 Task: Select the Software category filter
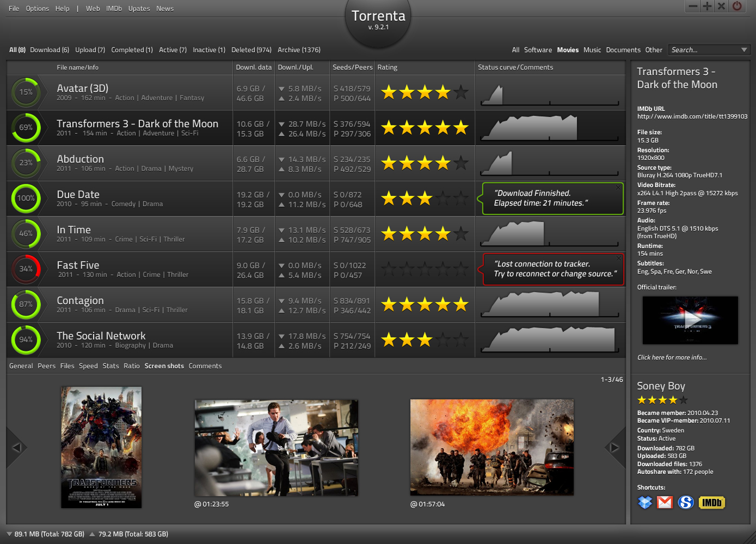[538, 50]
